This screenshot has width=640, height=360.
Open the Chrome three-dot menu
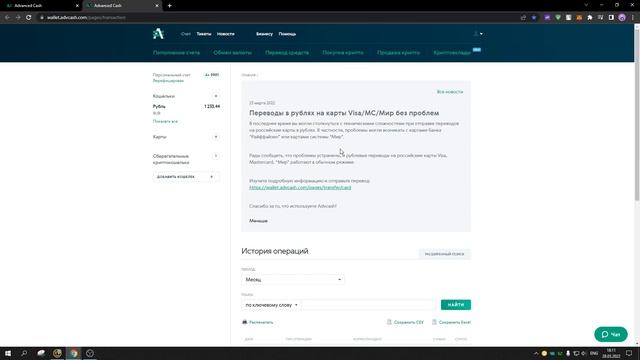pos(633,18)
